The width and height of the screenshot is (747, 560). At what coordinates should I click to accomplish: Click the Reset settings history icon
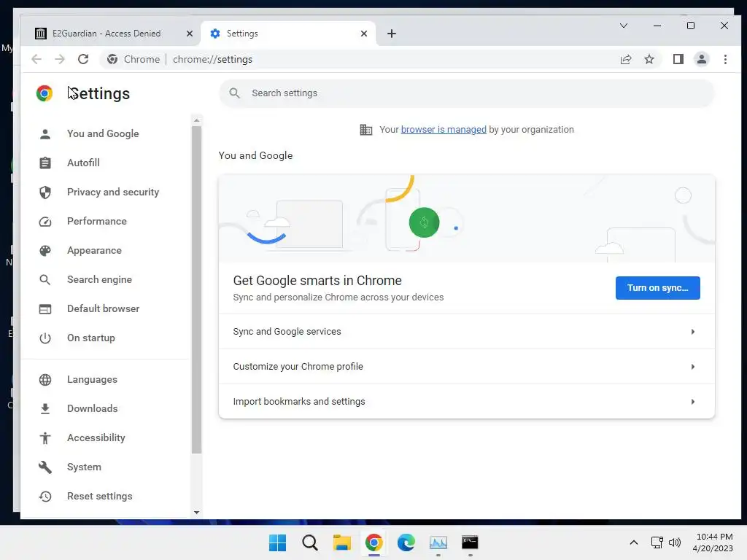click(45, 496)
